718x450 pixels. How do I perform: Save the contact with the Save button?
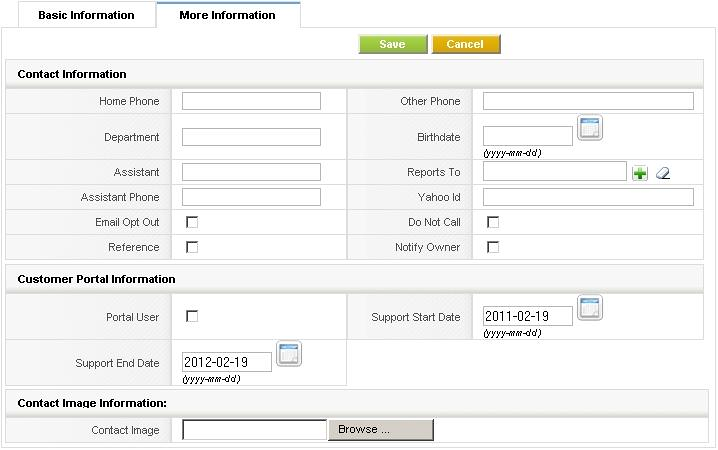(x=392, y=44)
